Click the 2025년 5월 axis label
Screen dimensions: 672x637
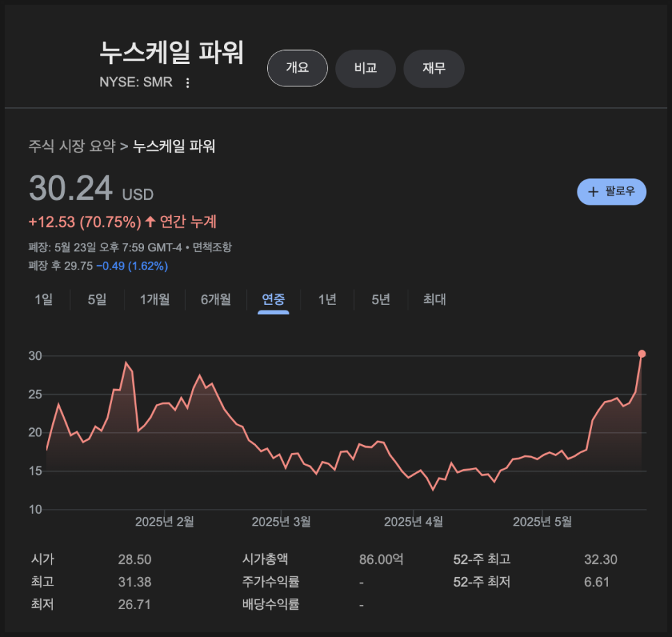click(542, 521)
